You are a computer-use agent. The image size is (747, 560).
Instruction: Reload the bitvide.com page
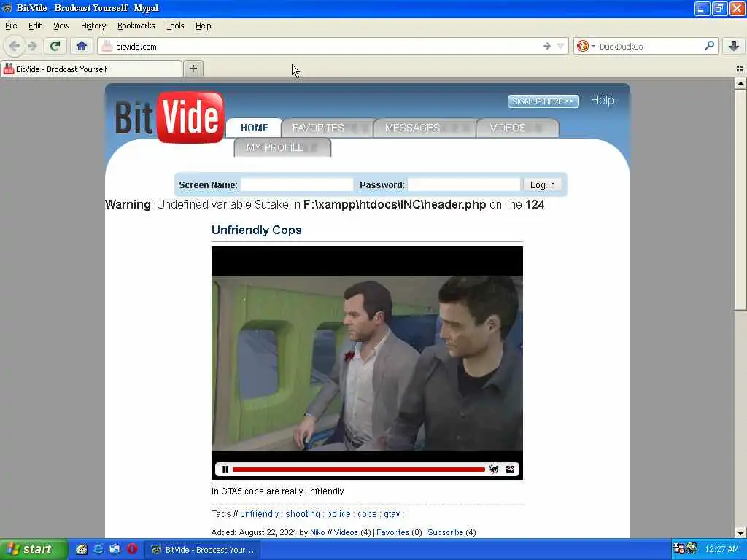pyautogui.click(x=55, y=46)
